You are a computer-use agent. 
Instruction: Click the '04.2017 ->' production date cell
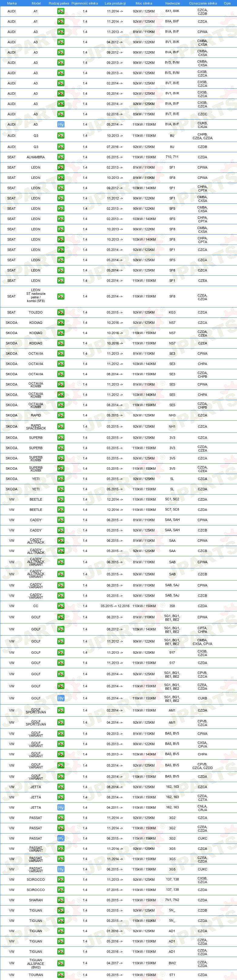tap(115, 963)
